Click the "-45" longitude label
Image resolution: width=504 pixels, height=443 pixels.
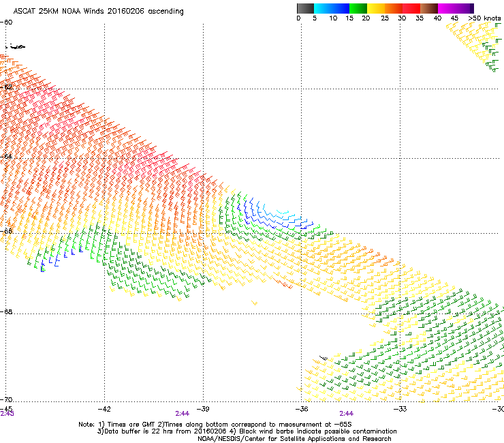click(6, 408)
